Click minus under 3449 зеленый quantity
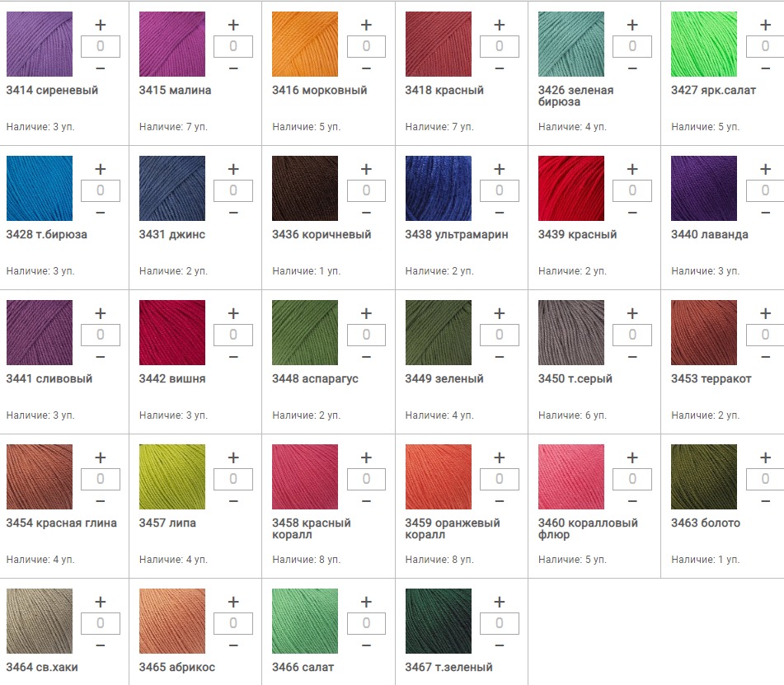784x685 pixels. point(499,356)
